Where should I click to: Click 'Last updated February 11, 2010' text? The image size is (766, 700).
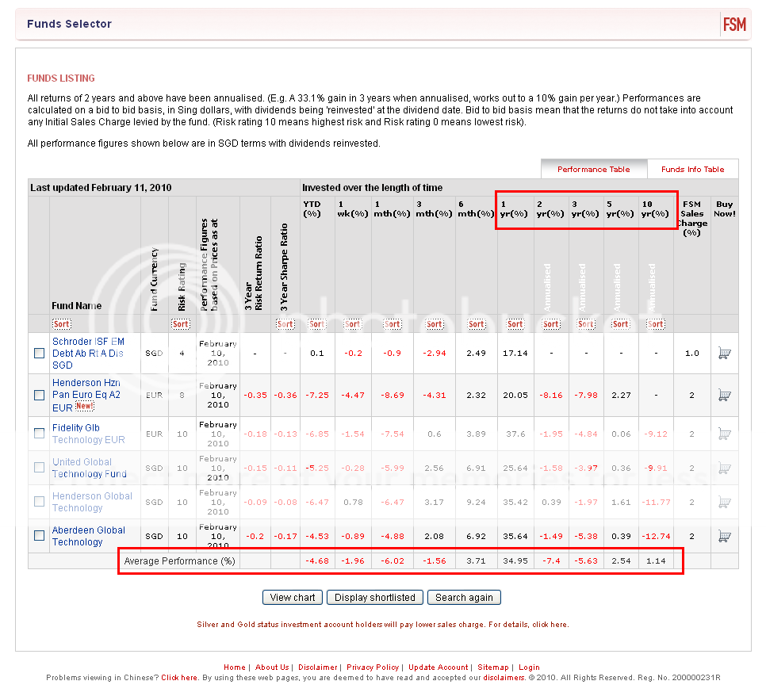point(101,188)
